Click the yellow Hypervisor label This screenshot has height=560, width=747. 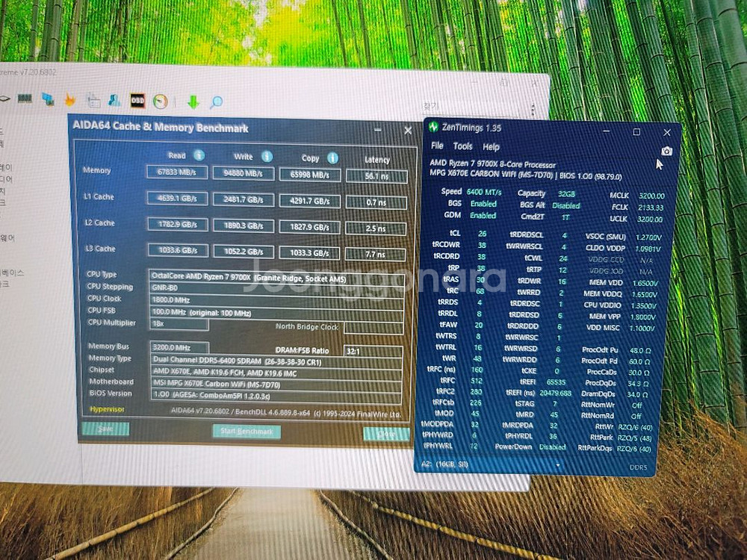click(x=107, y=409)
